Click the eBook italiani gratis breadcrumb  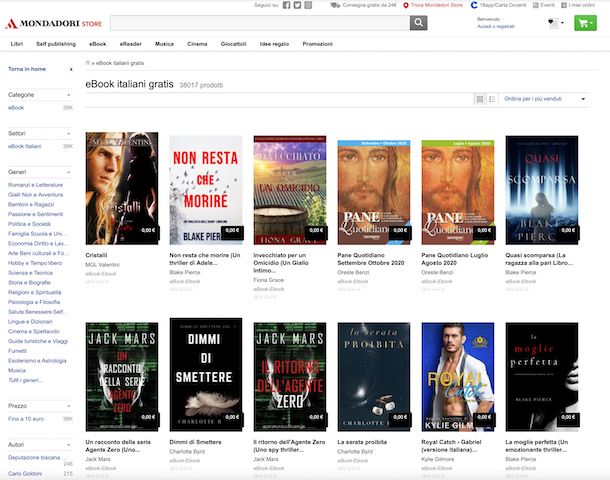coord(120,63)
